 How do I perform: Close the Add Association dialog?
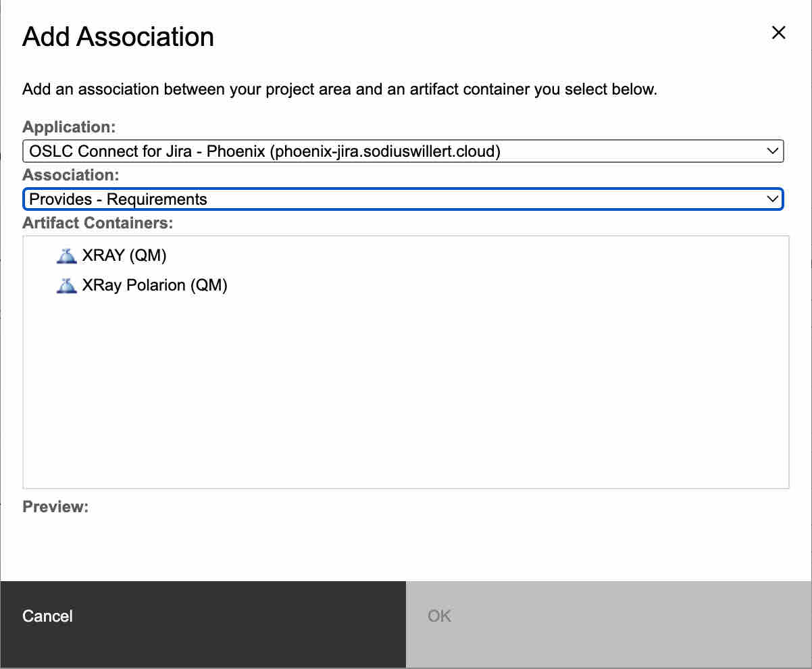(778, 32)
